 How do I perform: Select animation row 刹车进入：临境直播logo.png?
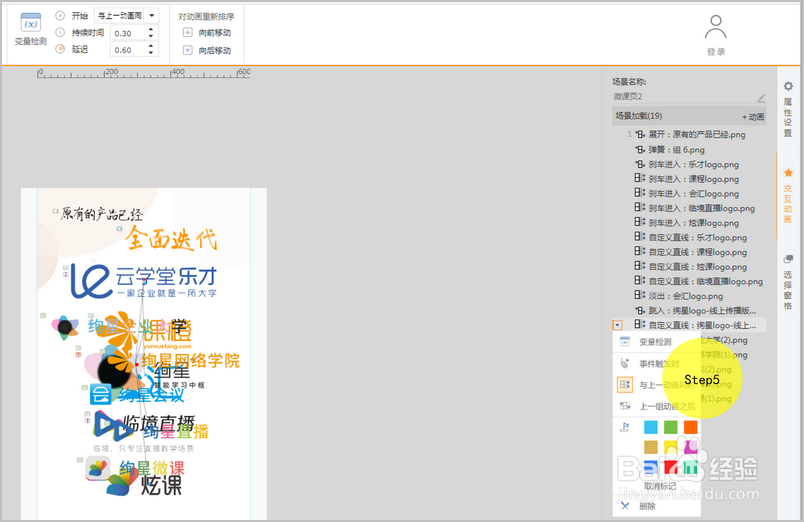point(702,209)
